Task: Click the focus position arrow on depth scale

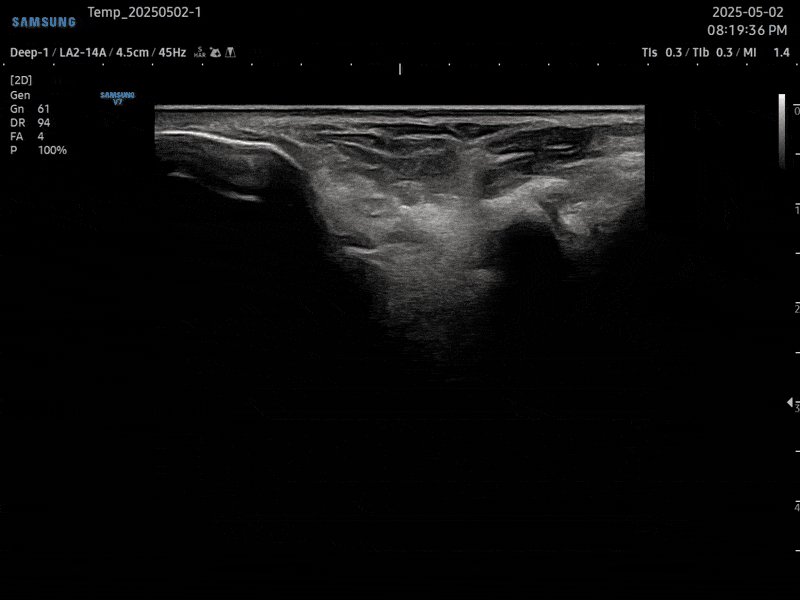Action: tap(791, 402)
